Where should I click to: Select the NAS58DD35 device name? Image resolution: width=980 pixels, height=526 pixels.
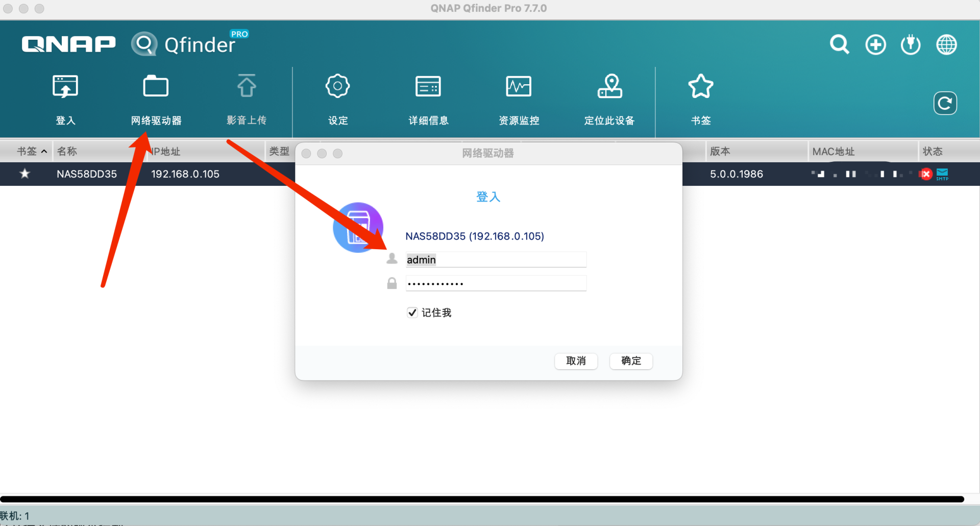[87, 174]
